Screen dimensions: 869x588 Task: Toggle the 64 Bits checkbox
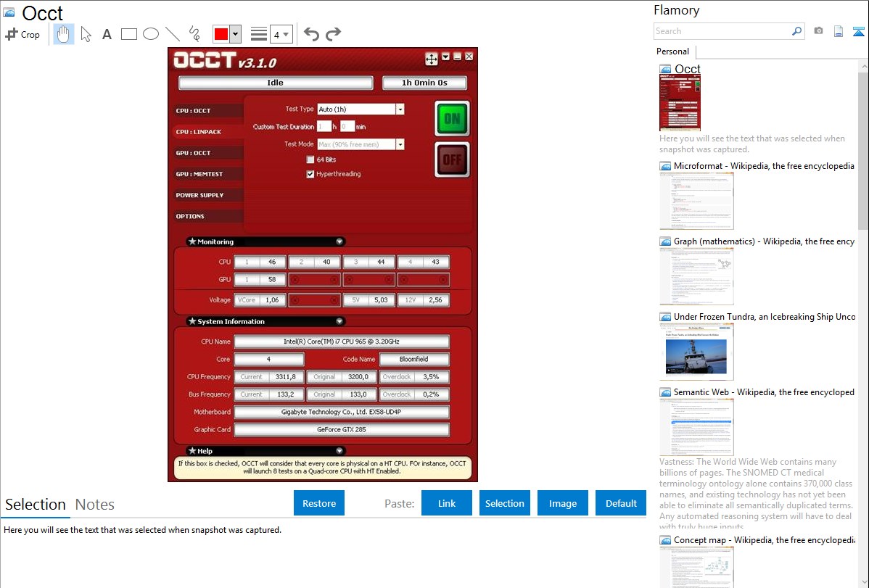[310, 160]
